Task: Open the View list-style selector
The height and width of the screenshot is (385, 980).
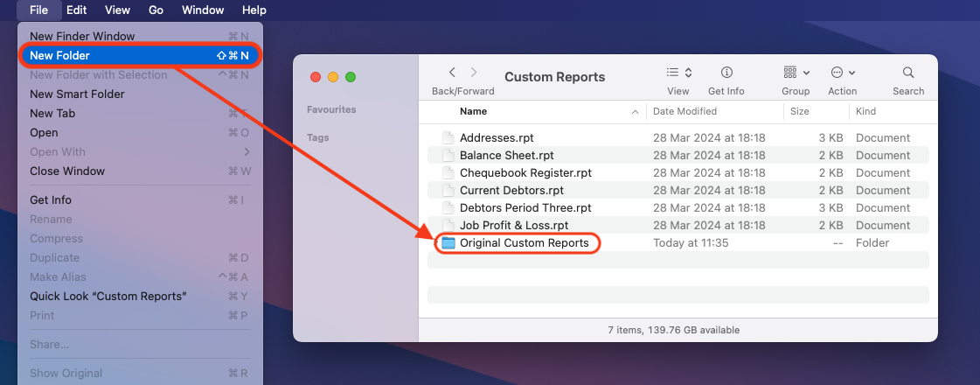Action: click(x=678, y=73)
